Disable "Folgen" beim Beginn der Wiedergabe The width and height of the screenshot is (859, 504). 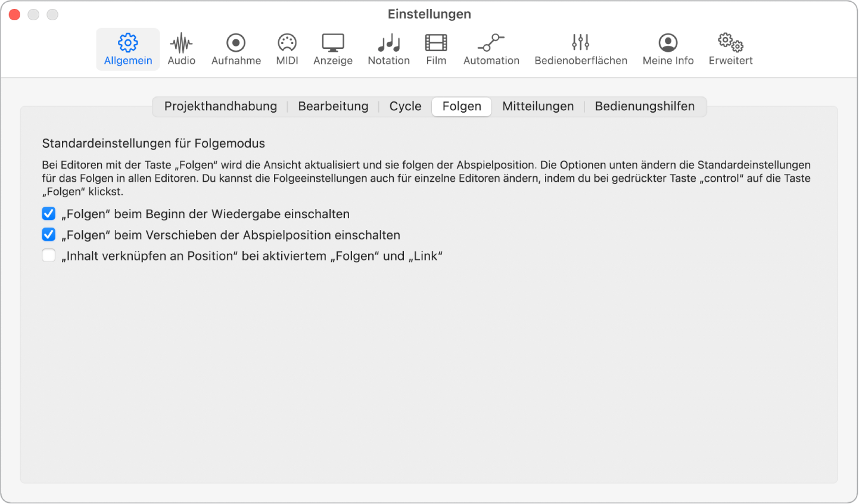click(x=48, y=213)
